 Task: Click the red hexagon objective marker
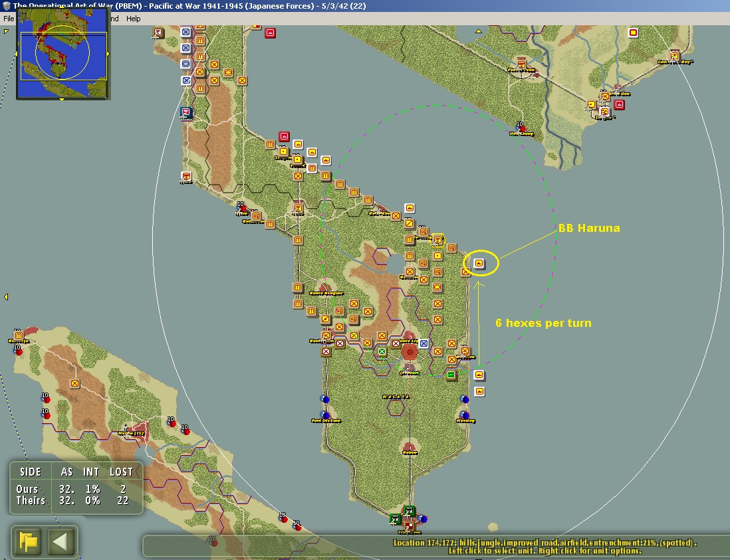point(410,352)
